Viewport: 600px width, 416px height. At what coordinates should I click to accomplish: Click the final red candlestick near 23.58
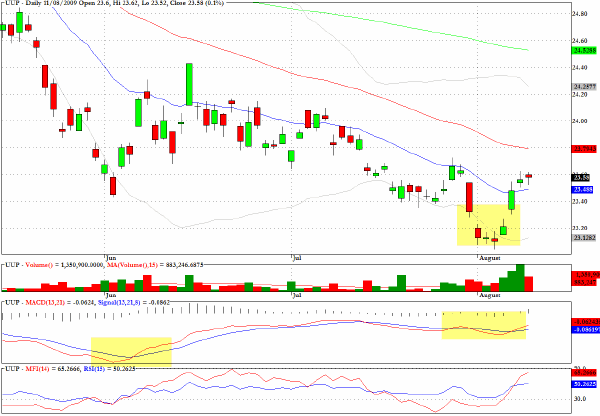(528, 176)
